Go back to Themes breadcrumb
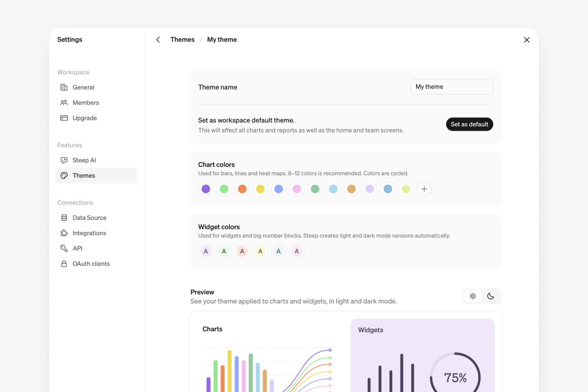 pos(183,40)
